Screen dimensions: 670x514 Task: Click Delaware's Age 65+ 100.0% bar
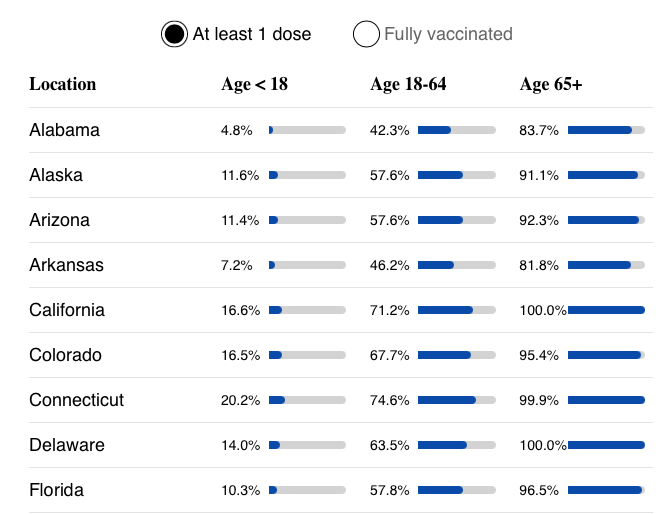(x=606, y=445)
